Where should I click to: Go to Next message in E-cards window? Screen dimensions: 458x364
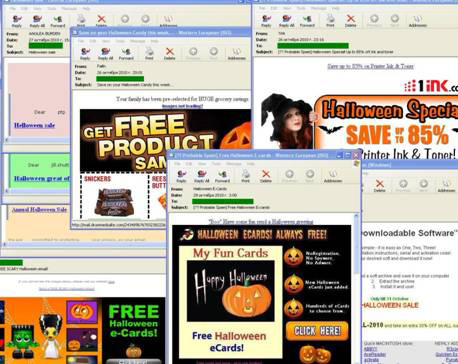(x=310, y=176)
